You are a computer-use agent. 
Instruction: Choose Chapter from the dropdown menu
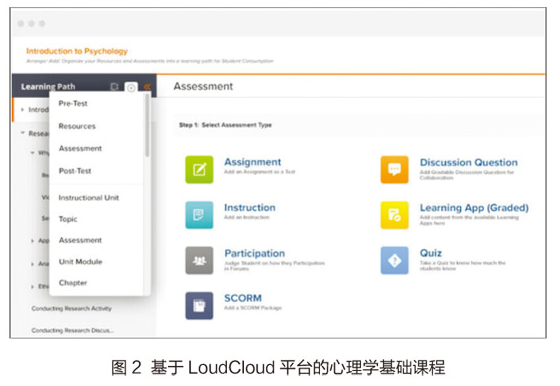click(73, 283)
